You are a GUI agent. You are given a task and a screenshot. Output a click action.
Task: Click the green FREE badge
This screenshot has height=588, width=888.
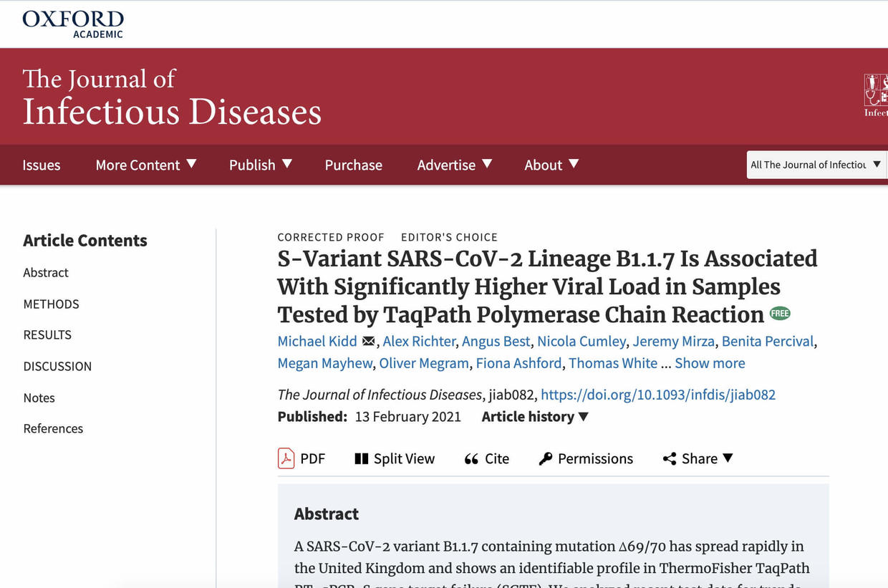[x=780, y=314]
